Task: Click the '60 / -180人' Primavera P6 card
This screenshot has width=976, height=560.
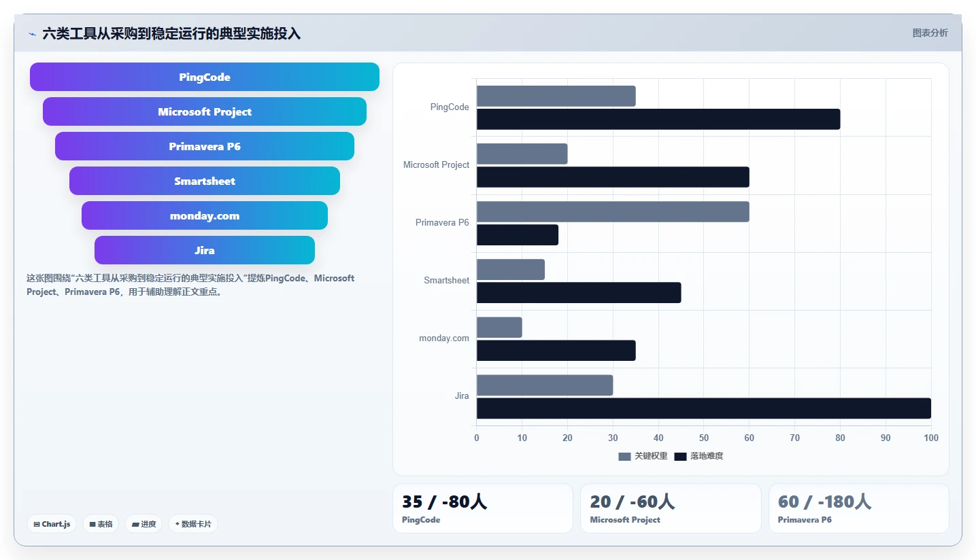Action: click(x=858, y=508)
